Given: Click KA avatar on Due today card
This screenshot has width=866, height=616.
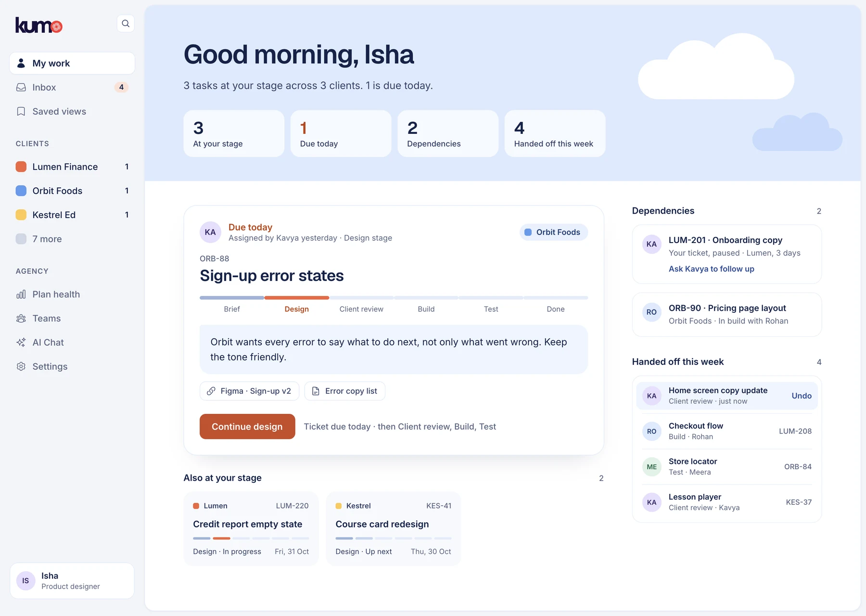Looking at the screenshot, I should click(210, 232).
